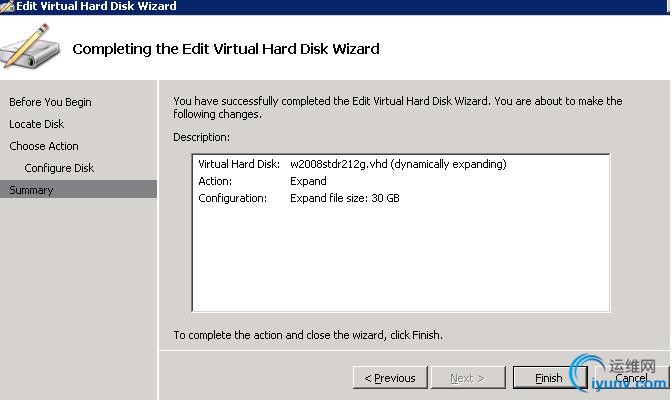
Task: Click the 'To complete the action' instruction text
Action: pyautogui.click(x=307, y=335)
